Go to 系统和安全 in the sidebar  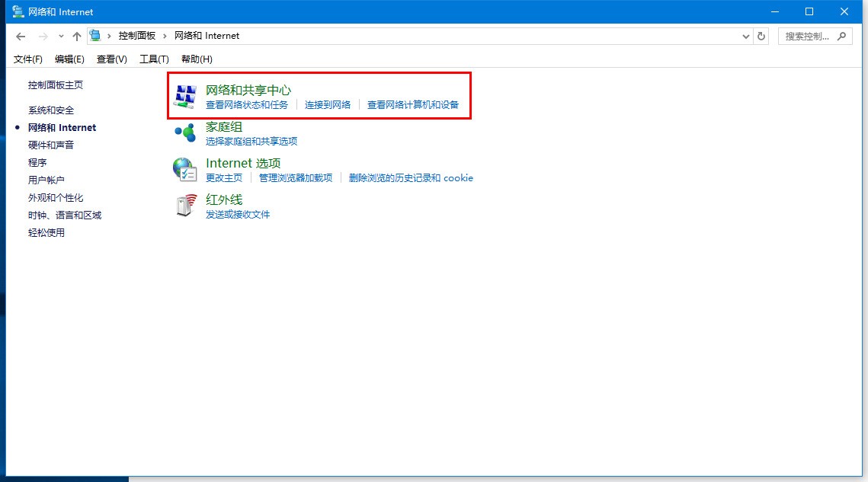(51, 110)
